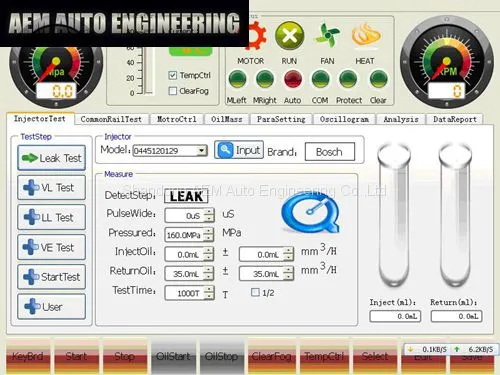Screen dimensions: 500x375
Task: Click the green FAN icon
Action: coord(327,35)
